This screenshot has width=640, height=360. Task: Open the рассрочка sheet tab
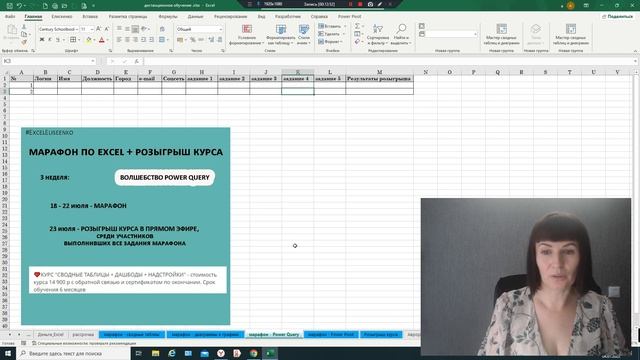point(83,335)
